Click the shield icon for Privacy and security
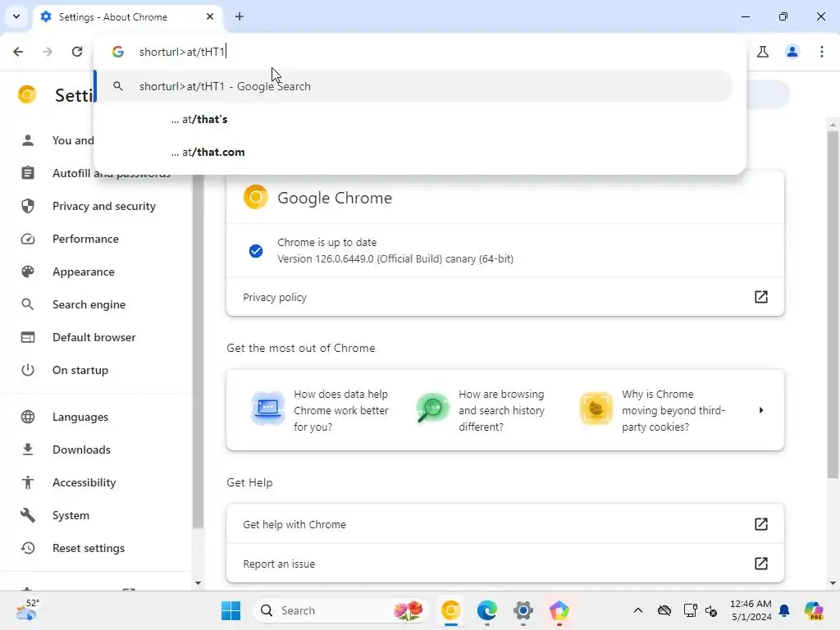The height and width of the screenshot is (630, 840). (x=28, y=206)
